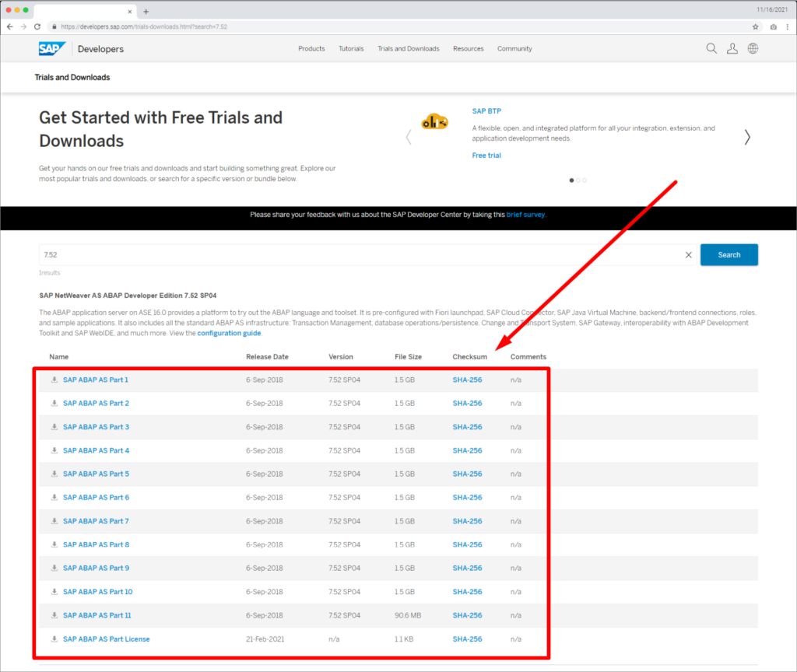Open a new browser tab with plus
The image size is (797, 672).
point(146,11)
